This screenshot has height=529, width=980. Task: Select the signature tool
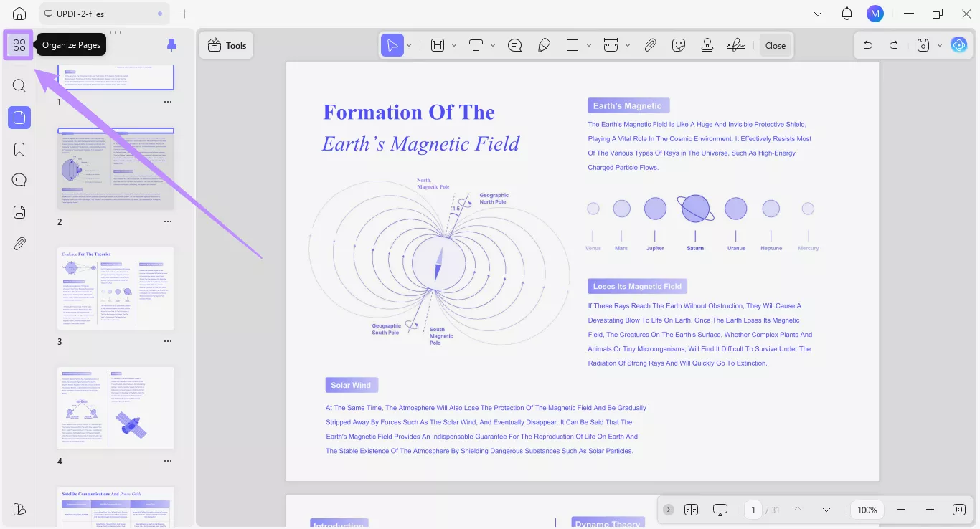click(736, 44)
